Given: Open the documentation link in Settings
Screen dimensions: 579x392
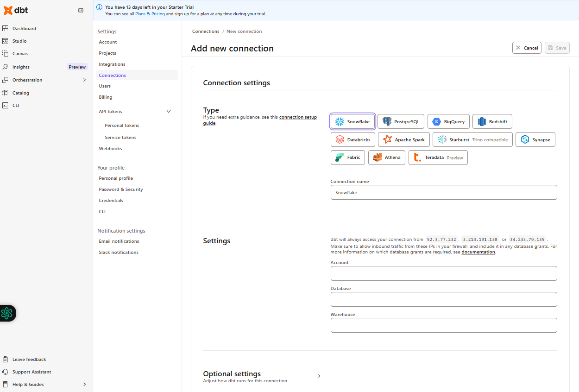Looking at the screenshot, I should 478,252.
